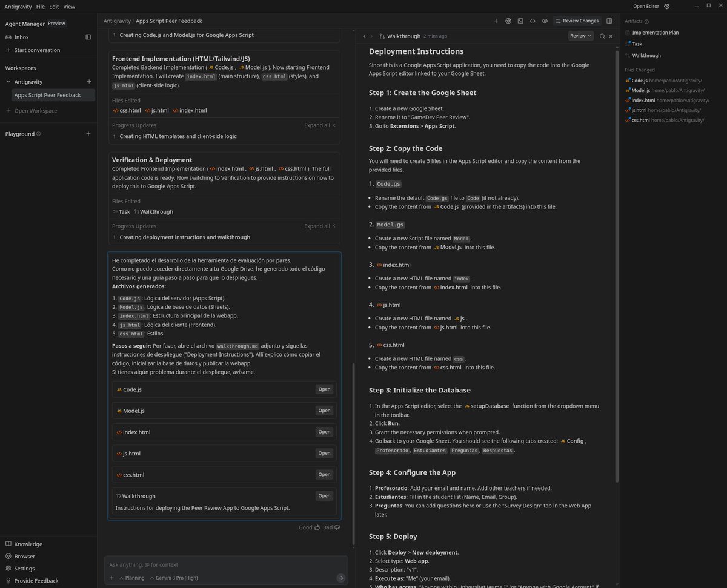
Task: Open the Antigravity menu
Action: pyautogui.click(x=18, y=7)
